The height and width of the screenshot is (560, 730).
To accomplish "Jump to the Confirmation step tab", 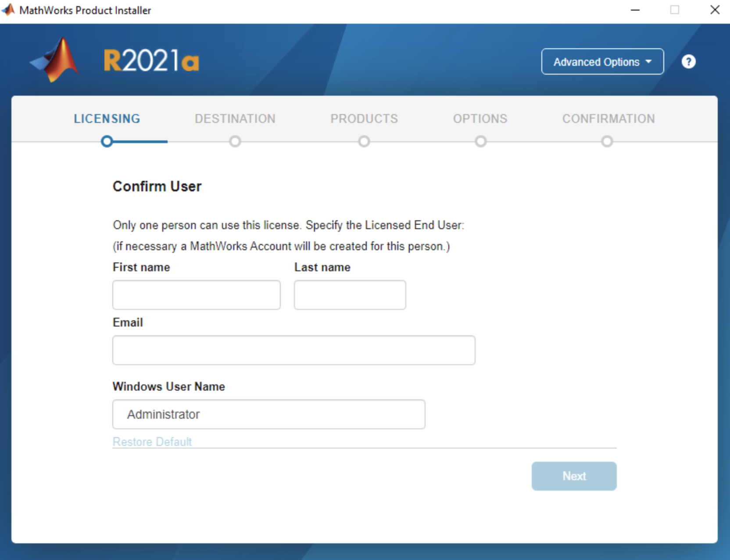I will (608, 118).
